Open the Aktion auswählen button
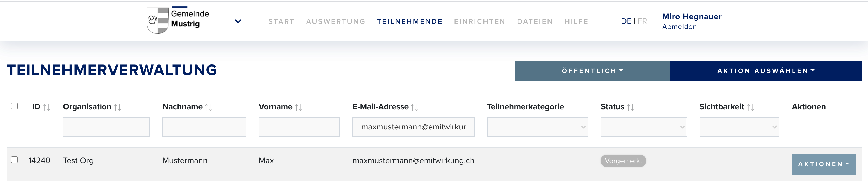The width and height of the screenshot is (868, 188). 766,71
